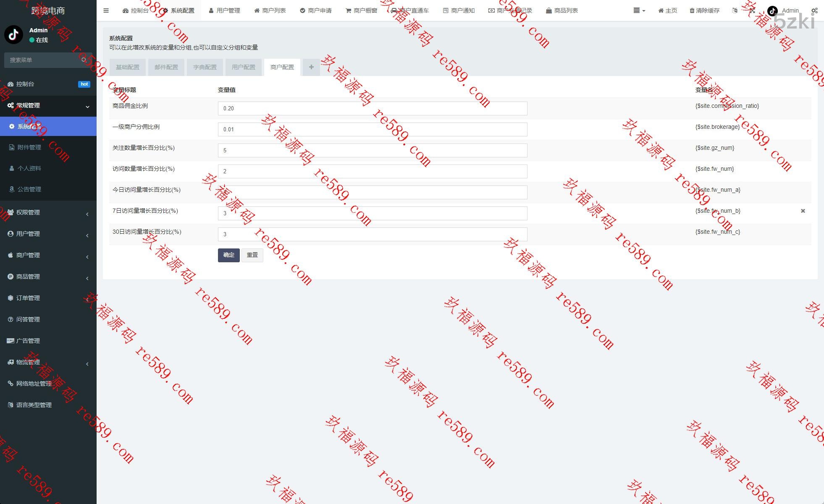Open 附件管理 in sidebar
This screenshot has height=504, width=824.
tap(29, 147)
